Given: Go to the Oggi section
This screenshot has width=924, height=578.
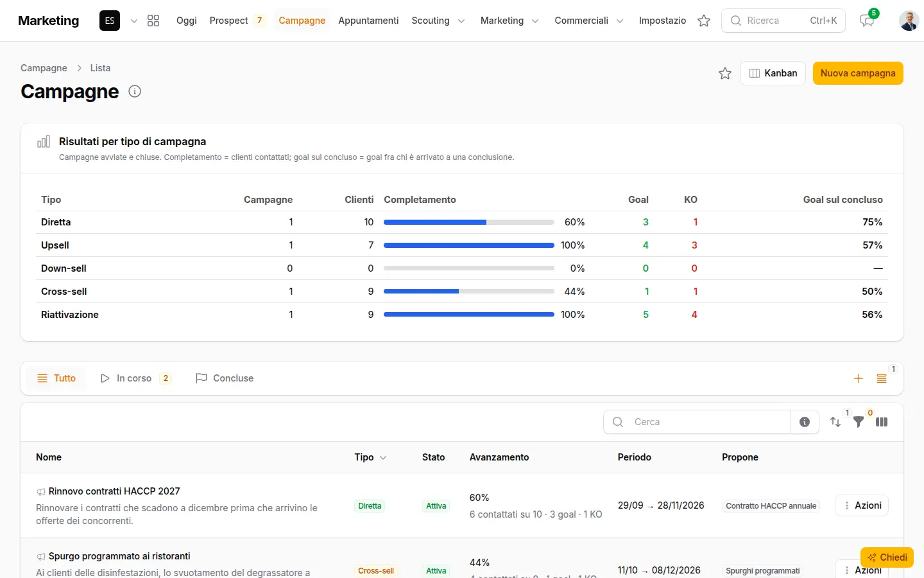Looking at the screenshot, I should pos(187,21).
